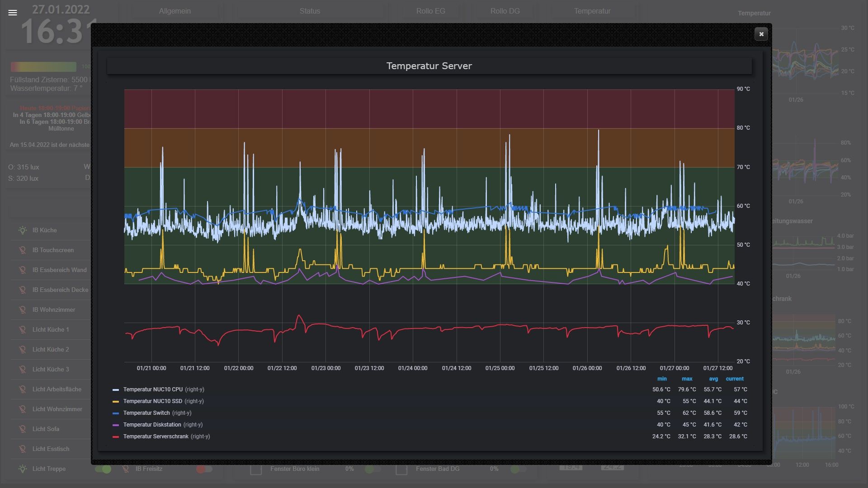Sort legend by avg column
Image resolution: width=868 pixels, height=488 pixels.
coord(713,379)
